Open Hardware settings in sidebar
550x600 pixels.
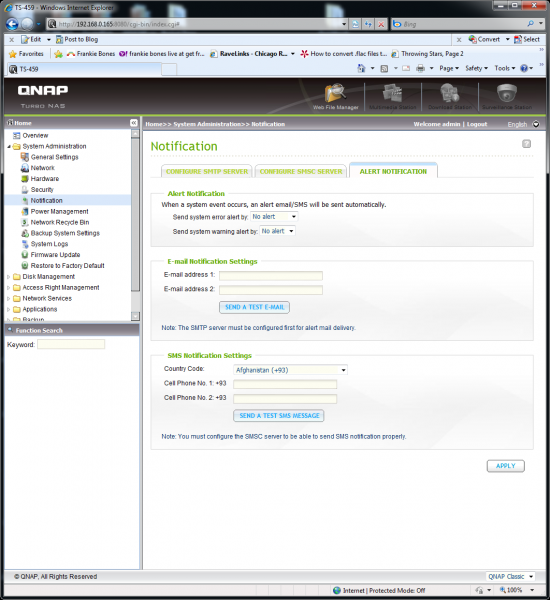click(45, 179)
